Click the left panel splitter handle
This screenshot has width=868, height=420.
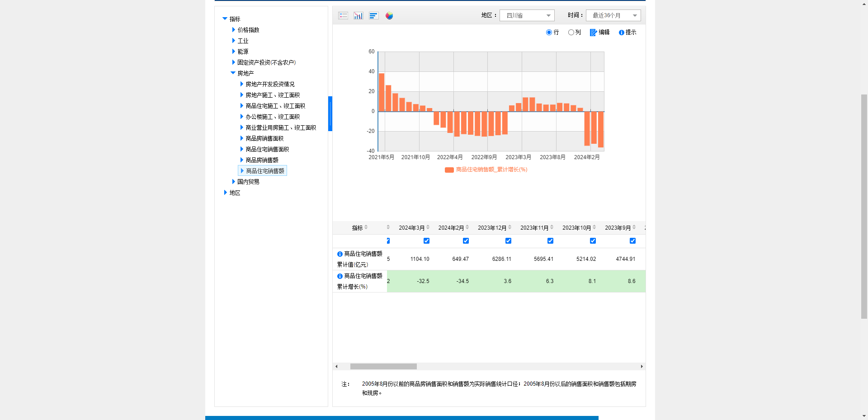coord(330,113)
